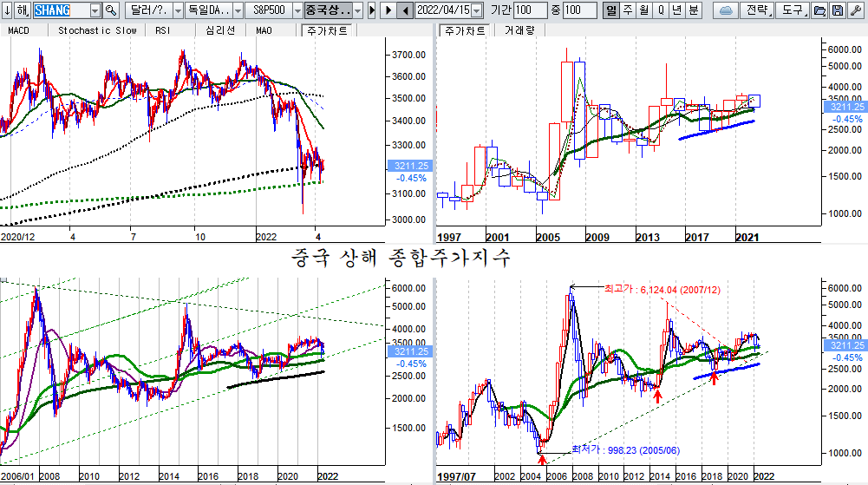Screen dimensions: 868x485
Task: Click the magnifier symbol search icon
Action: point(111,10)
